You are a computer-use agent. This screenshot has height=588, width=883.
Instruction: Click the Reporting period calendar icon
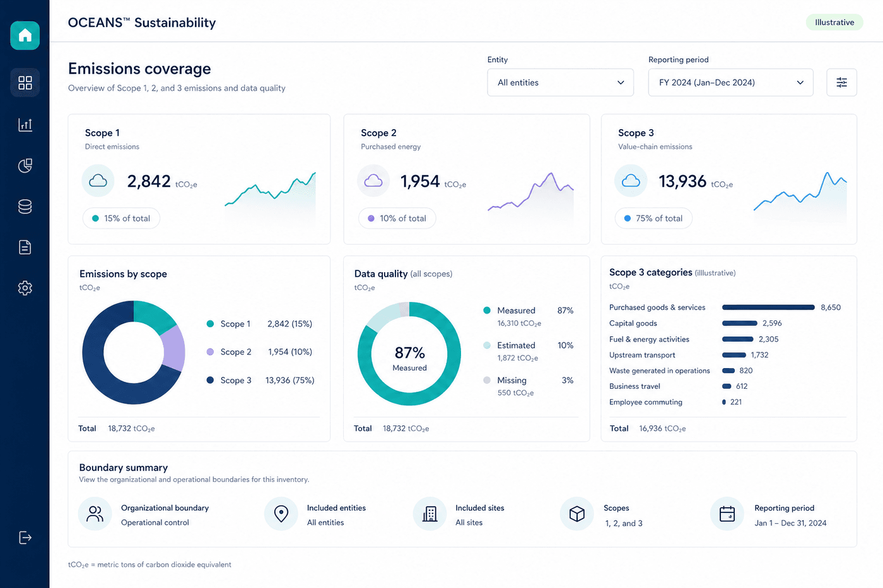pyautogui.click(x=727, y=514)
